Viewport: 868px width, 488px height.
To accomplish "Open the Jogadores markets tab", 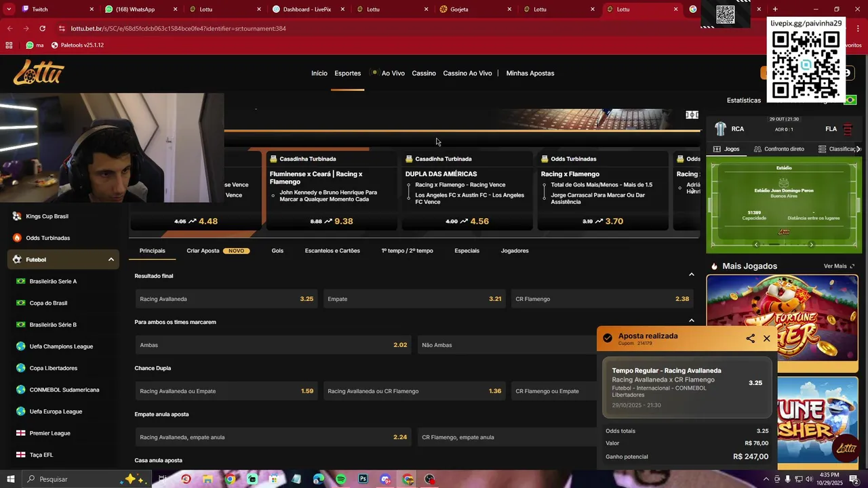I will (x=515, y=251).
